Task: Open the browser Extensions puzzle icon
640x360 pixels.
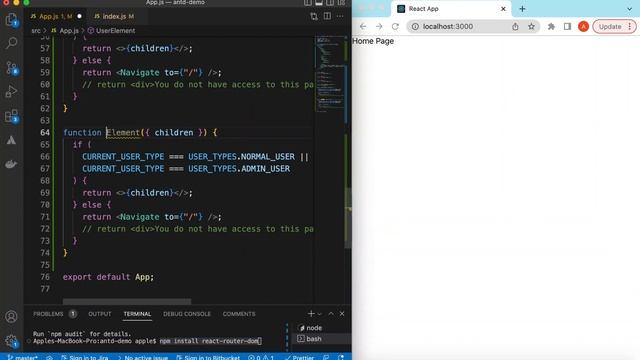Action: click(x=551, y=27)
